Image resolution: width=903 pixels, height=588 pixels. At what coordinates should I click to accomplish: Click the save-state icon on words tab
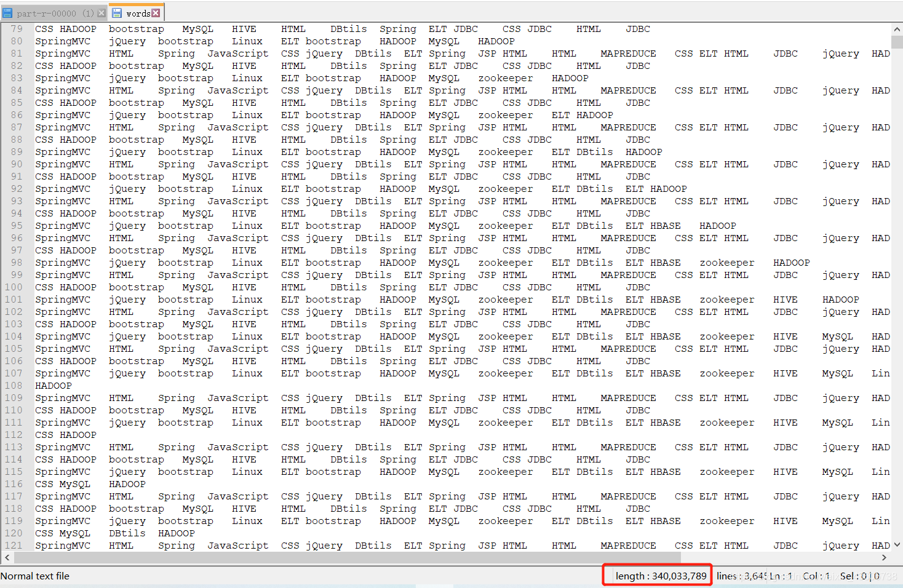(117, 13)
